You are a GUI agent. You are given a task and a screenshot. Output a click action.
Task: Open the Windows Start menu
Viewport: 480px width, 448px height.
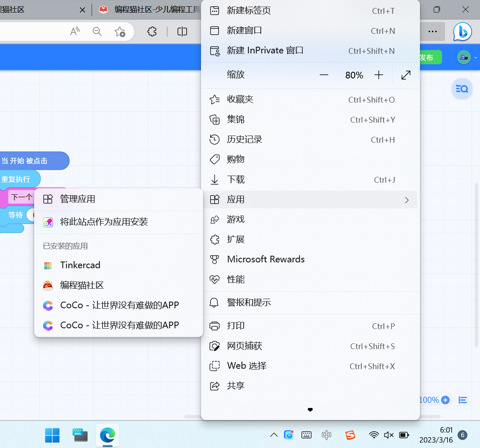53,435
